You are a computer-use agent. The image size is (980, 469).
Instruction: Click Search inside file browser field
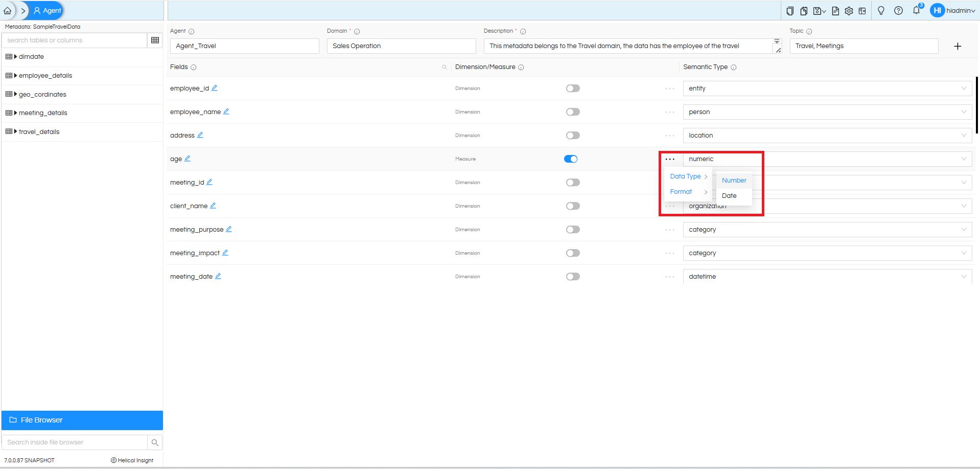75,442
